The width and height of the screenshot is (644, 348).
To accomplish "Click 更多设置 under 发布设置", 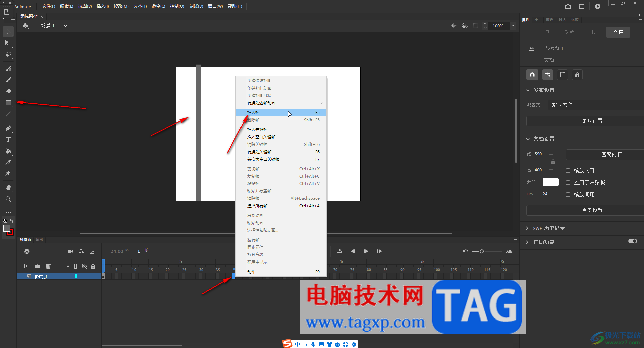I will [x=585, y=121].
